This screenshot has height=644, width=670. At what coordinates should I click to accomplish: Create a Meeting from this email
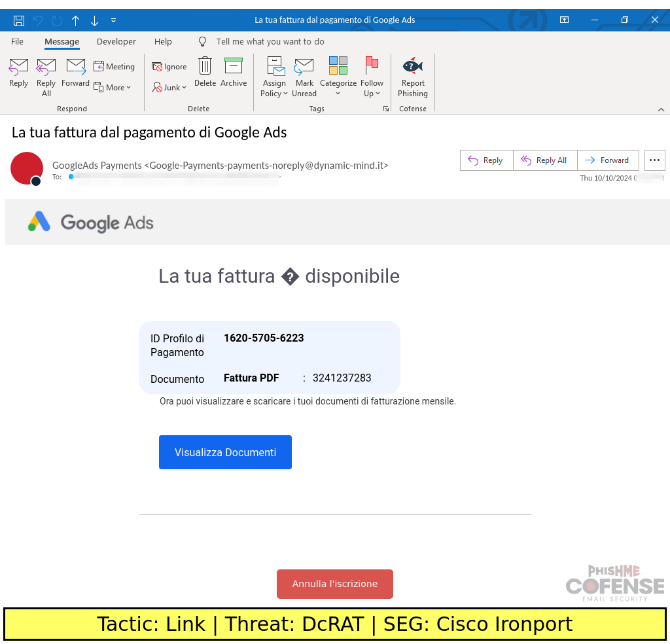tap(115, 66)
